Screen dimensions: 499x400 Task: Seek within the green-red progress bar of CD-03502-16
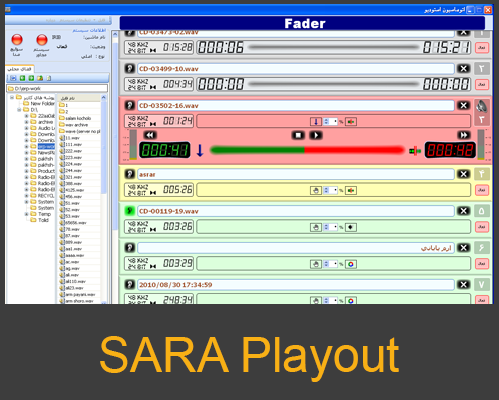(307, 150)
